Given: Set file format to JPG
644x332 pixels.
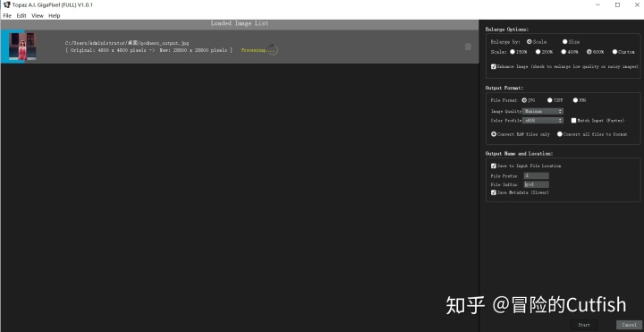Looking at the screenshot, I should tap(524, 100).
